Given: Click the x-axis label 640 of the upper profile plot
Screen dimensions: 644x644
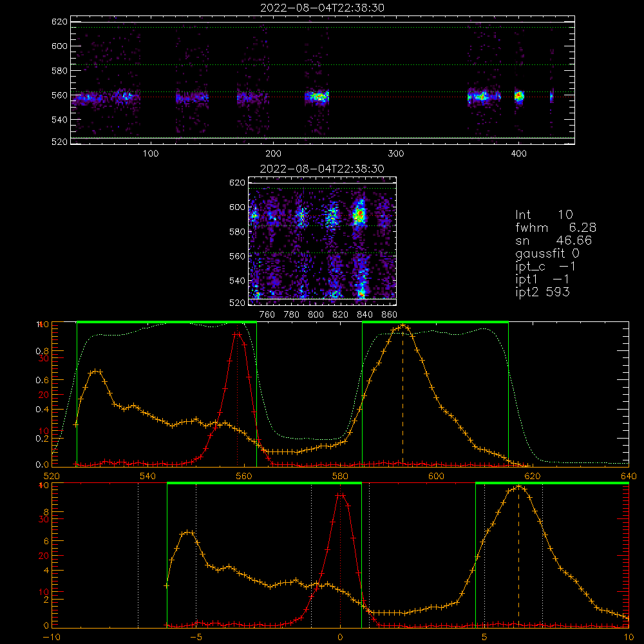Looking at the screenshot, I should (x=629, y=476).
